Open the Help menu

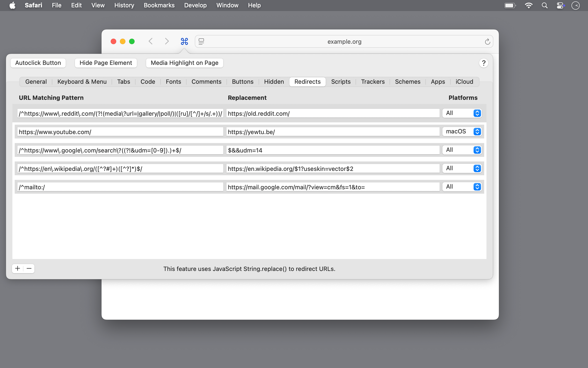click(254, 5)
